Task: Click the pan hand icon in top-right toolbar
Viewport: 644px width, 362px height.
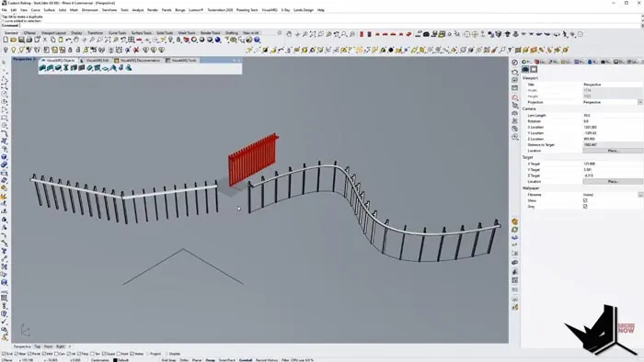Action: [289, 34]
